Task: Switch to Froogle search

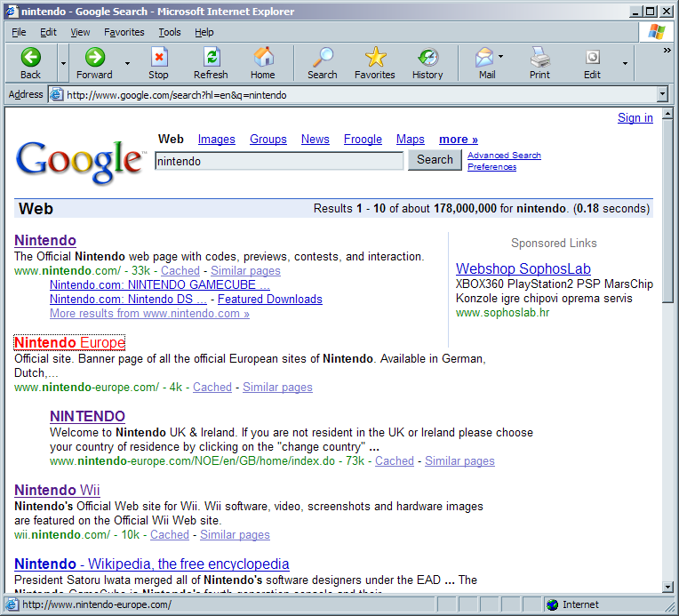Action: click(x=363, y=139)
